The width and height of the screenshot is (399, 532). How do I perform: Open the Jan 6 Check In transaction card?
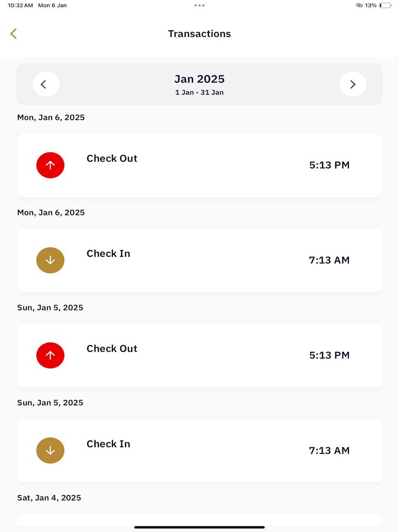(199, 260)
